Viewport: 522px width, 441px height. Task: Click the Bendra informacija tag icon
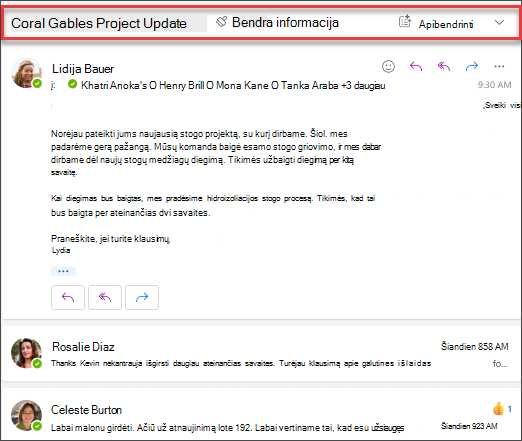click(221, 22)
